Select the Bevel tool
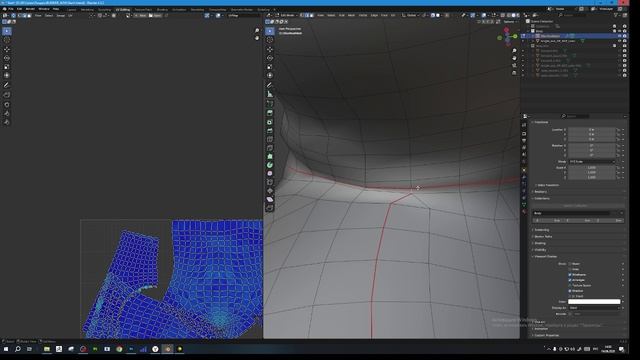This screenshot has width=640, height=360. [x=270, y=131]
